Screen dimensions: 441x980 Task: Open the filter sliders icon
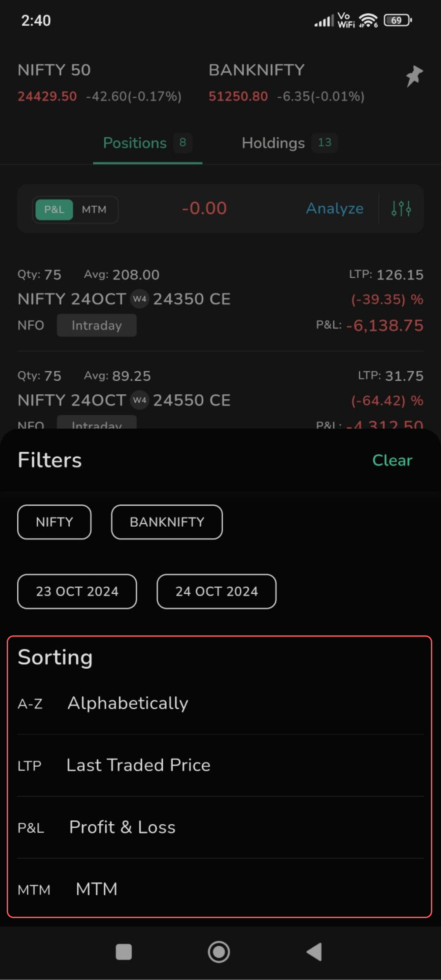point(401,208)
